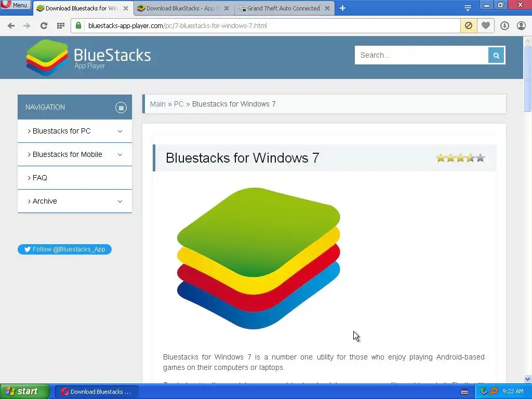Toggle the NAVIGATION panel hamburger icon

(121, 108)
